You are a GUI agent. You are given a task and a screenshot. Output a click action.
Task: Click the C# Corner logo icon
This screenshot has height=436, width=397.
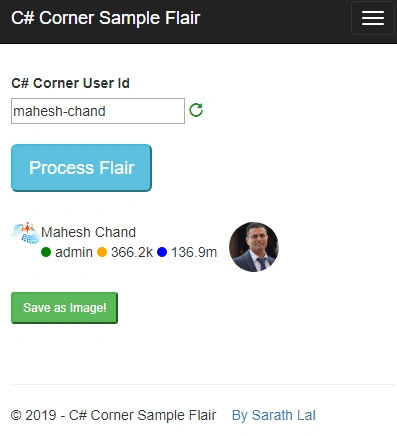pos(25,232)
